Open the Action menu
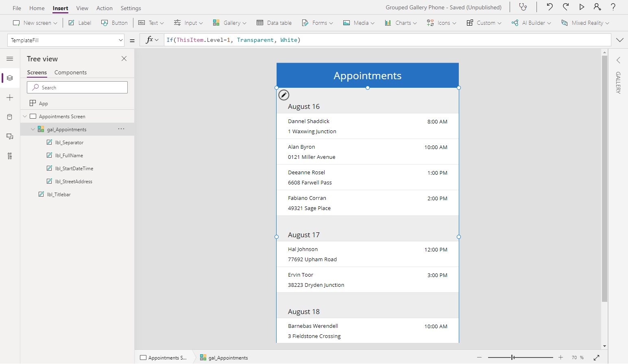The height and width of the screenshot is (364, 628). pyautogui.click(x=105, y=8)
